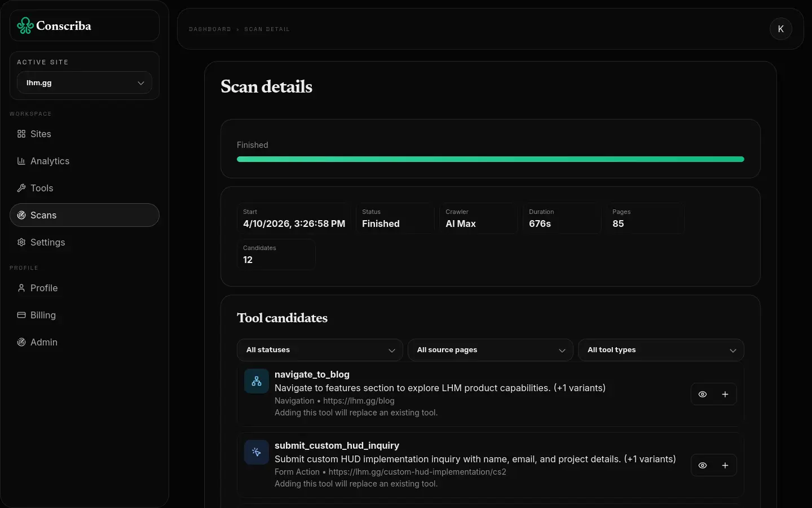Viewport: 812px width, 508px height.
Task: Open Sites from the sidebar
Action: click(41, 134)
